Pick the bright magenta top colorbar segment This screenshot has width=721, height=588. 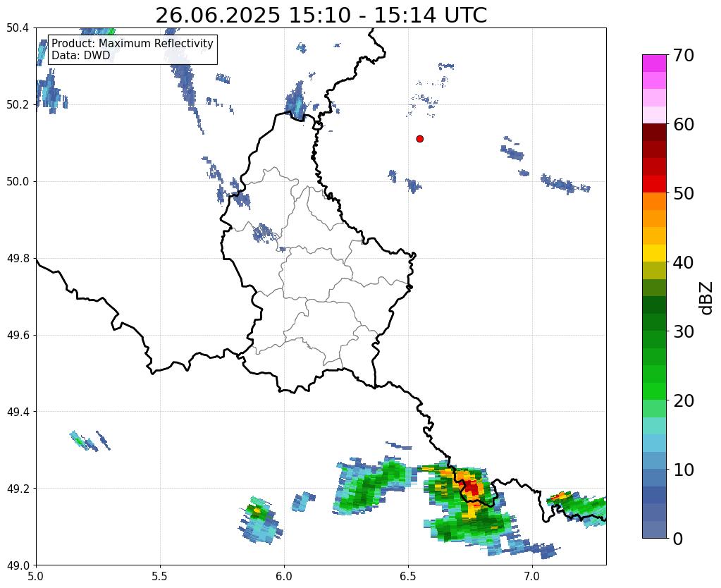click(x=654, y=63)
